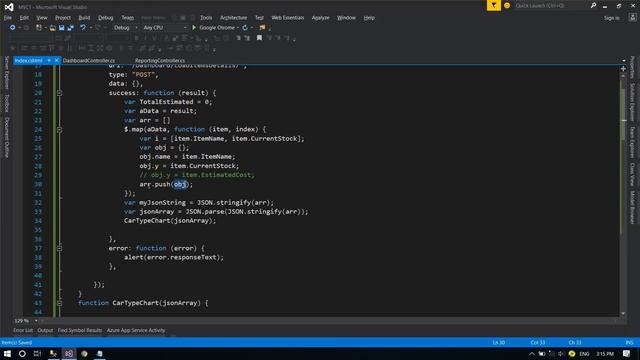Open the Help menu

(x=369, y=18)
